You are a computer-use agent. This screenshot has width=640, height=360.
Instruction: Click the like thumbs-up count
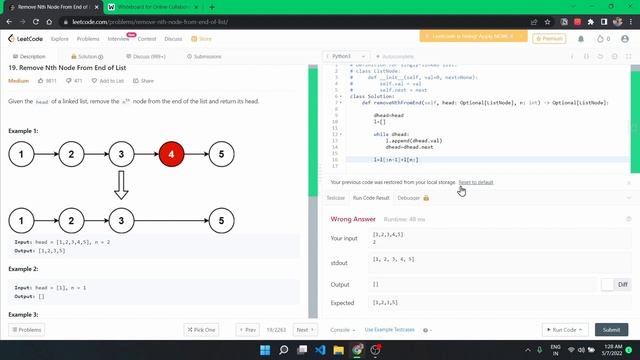(x=47, y=81)
